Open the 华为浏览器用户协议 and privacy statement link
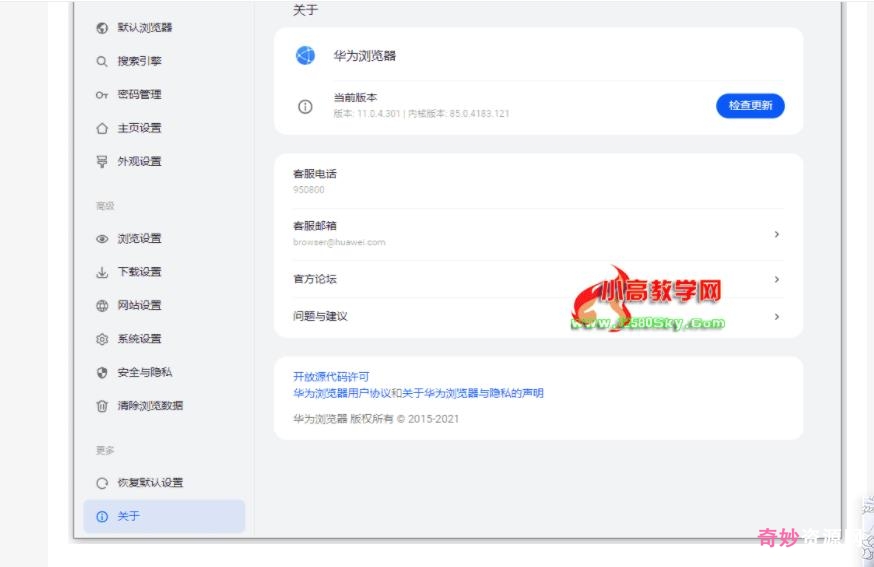874x567 pixels. [418, 393]
